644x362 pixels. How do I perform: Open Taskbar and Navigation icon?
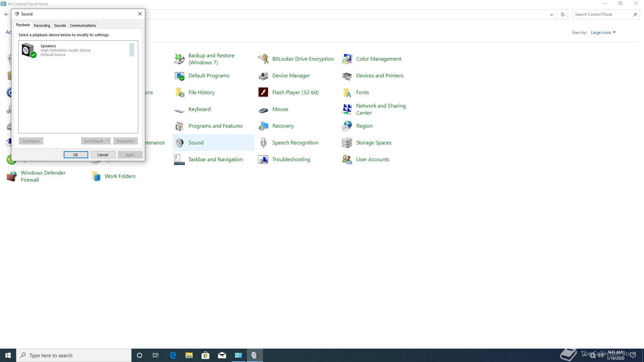(179, 160)
